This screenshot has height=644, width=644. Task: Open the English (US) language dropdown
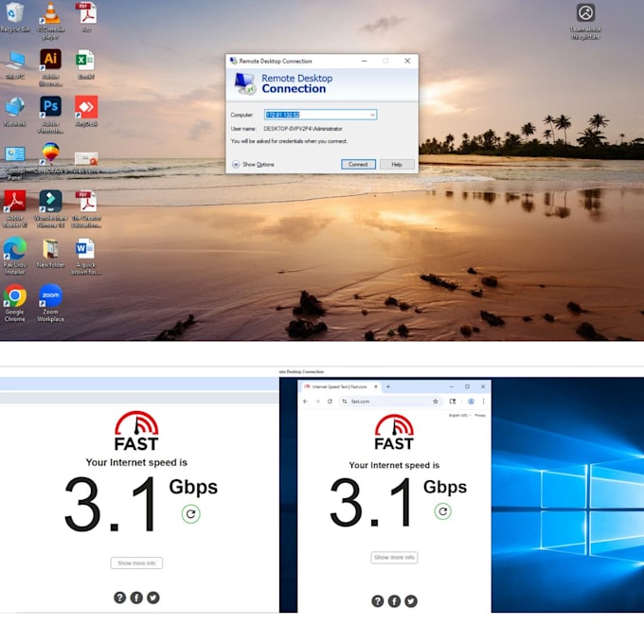[x=459, y=415]
